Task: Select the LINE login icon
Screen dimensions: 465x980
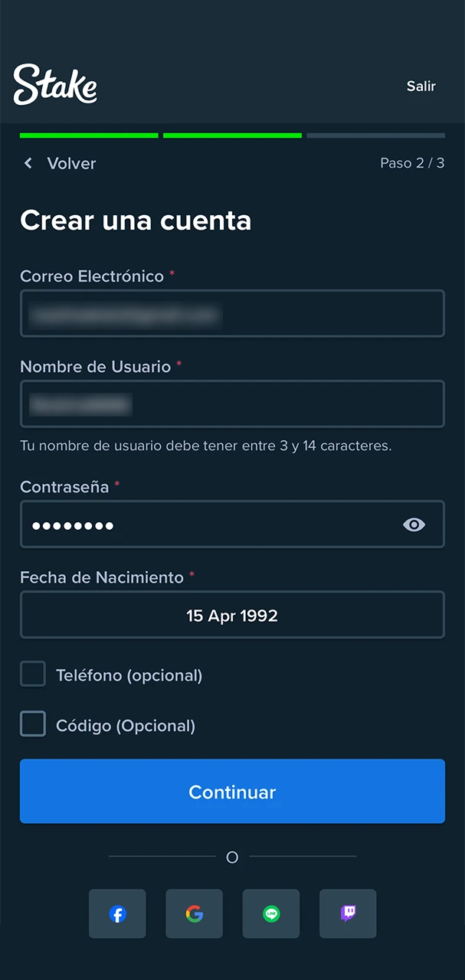Action: tap(271, 913)
